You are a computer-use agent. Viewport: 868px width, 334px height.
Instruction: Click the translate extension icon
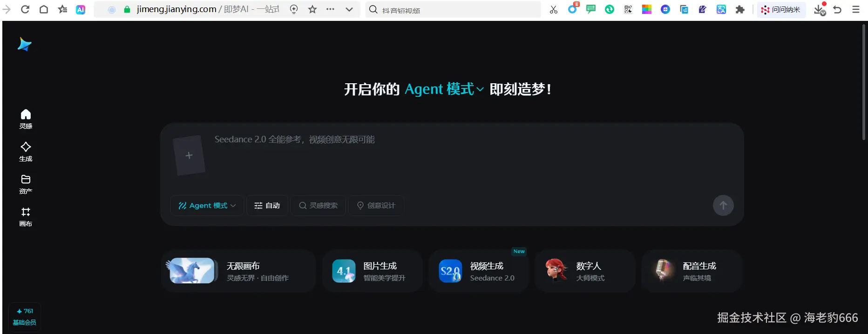tap(721, 9)
